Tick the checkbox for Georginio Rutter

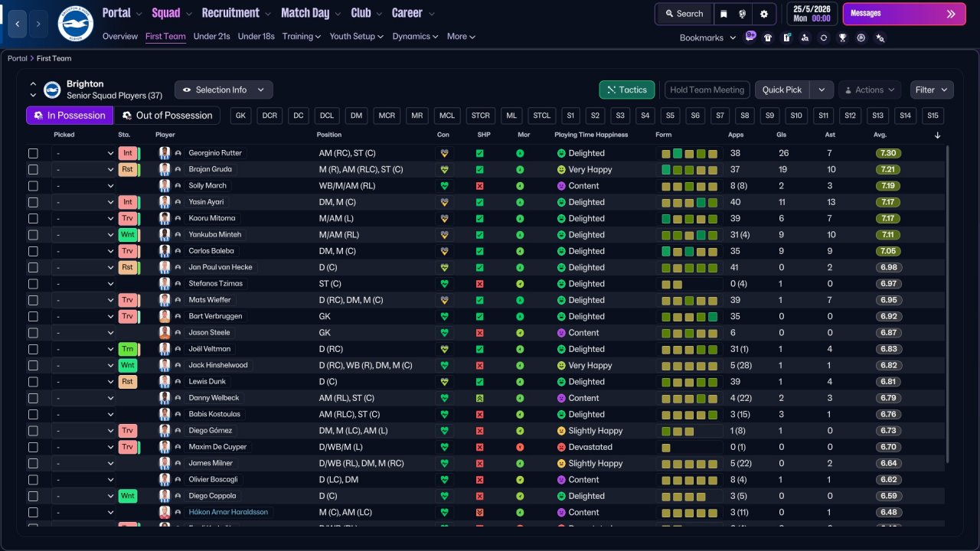pyautogui.click(x=33, y=153)
